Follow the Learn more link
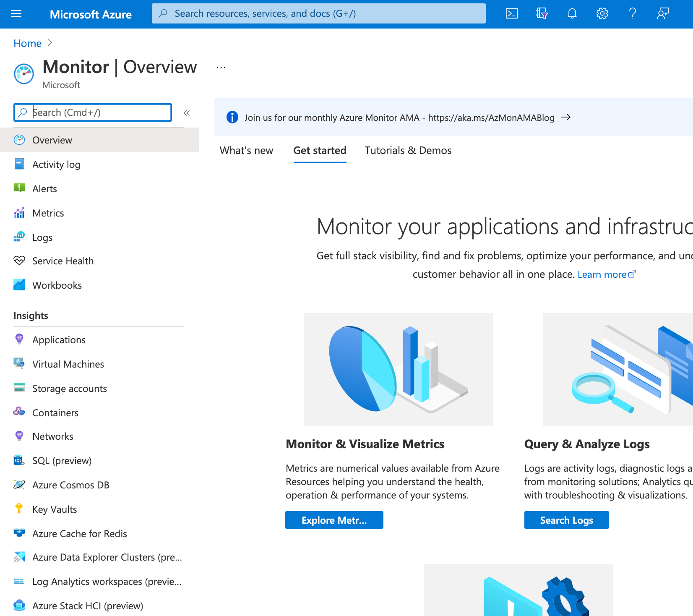 pyautogui.click(x=607, y=274)
